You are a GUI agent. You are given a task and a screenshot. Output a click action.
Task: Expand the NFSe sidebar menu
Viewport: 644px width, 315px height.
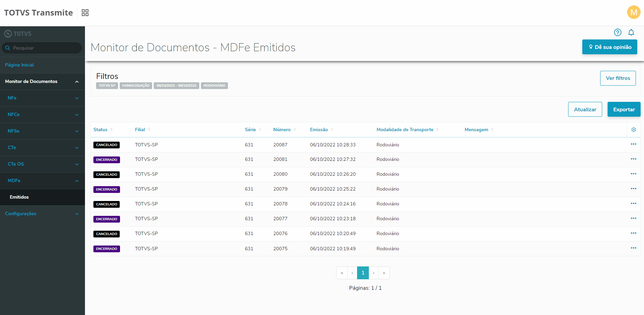tap(42, 131)
